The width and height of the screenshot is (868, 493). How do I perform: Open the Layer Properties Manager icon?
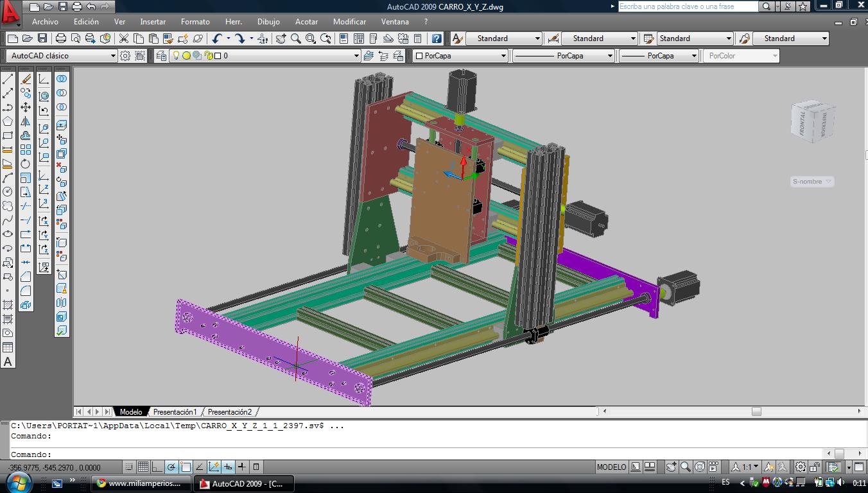coord(161,56)
